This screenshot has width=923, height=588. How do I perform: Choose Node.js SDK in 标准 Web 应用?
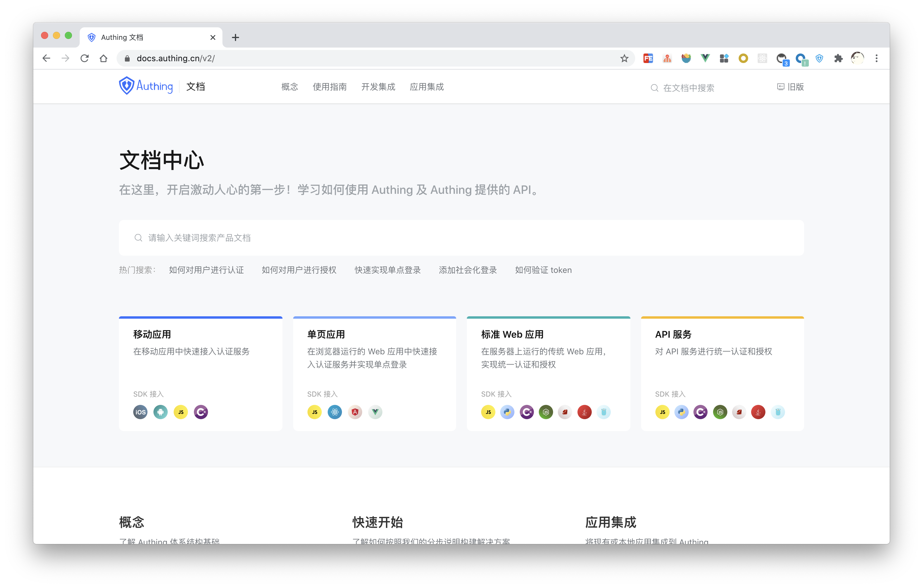tap(546, 412)
